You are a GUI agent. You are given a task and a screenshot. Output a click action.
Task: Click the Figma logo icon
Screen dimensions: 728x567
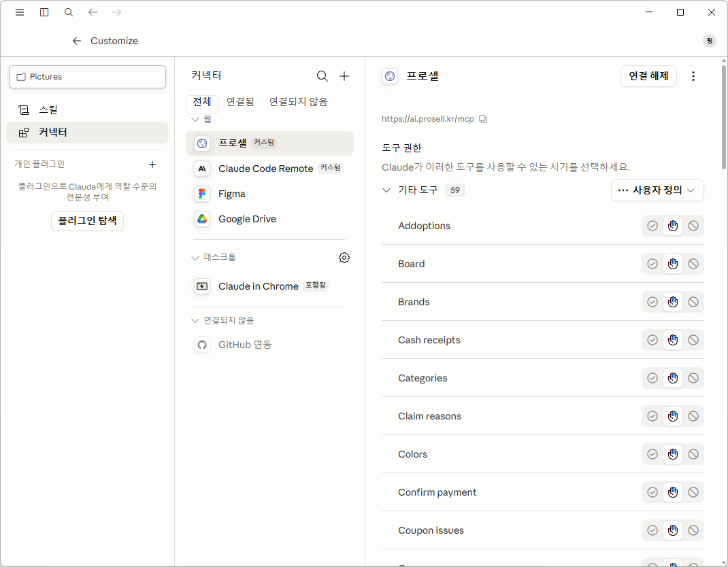202,194
